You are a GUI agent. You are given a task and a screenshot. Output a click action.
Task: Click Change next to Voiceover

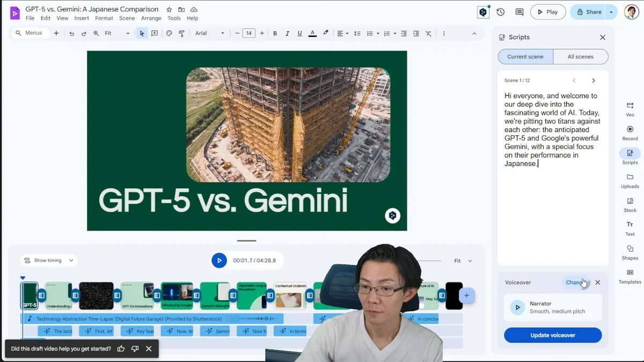(575, 283)
